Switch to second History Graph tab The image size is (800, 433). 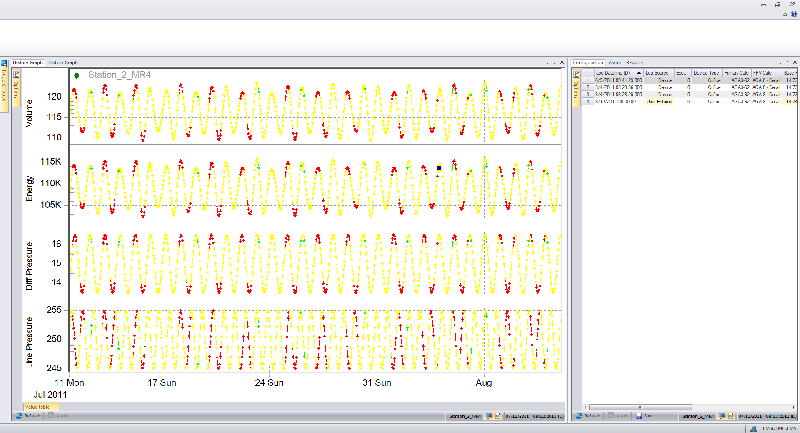(63, 63)
